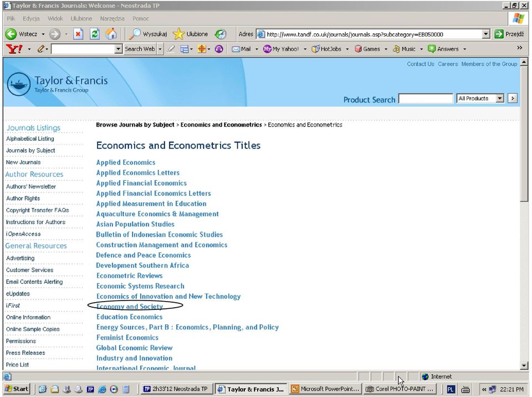Viewport: 532px width, 397px height.
Task: Switch to the Microsoft PowerPoint taskbar button
Action: (x=325, y=389)
